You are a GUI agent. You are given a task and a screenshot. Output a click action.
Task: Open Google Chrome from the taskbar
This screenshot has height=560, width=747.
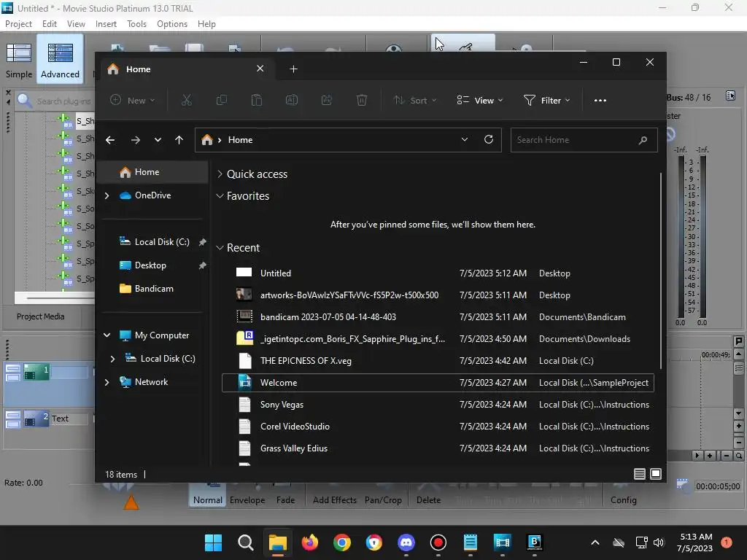pyautogui.click(x=342, y=542)
